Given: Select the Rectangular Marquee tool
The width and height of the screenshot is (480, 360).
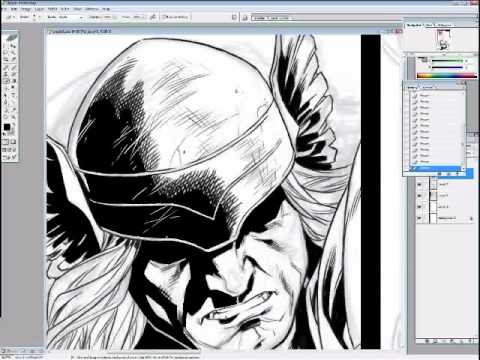Looking at the screenshot, I should pyautogui.click(x=6, y=46).
